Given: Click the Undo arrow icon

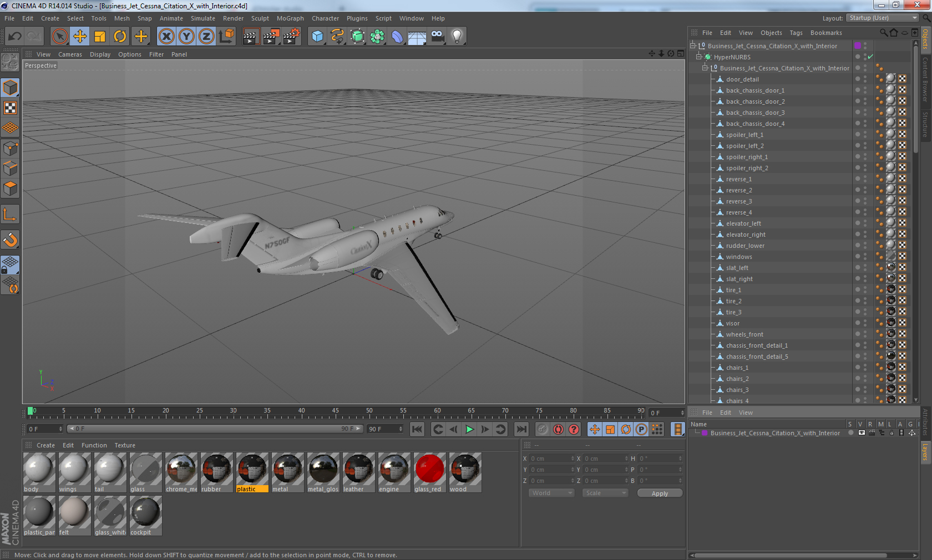Looking at the screenshot, I should click(x=14, y=37).
